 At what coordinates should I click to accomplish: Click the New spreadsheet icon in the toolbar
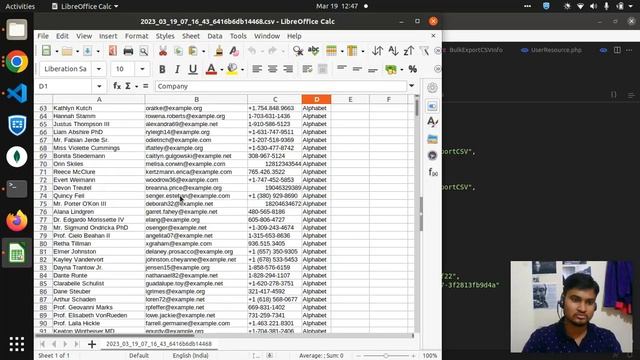click(46, 51)
